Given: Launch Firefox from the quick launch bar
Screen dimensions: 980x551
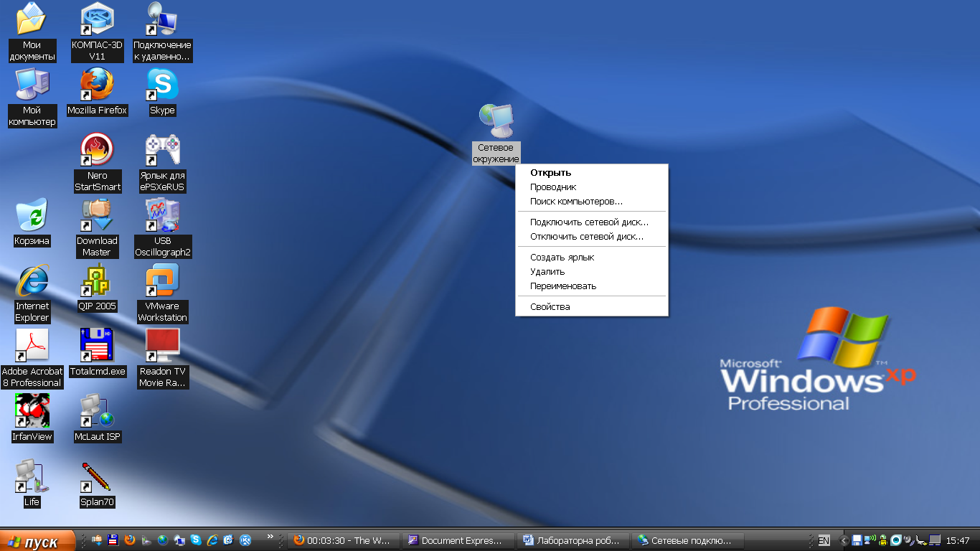Looking at the screenshot, I should coord(130,540).
